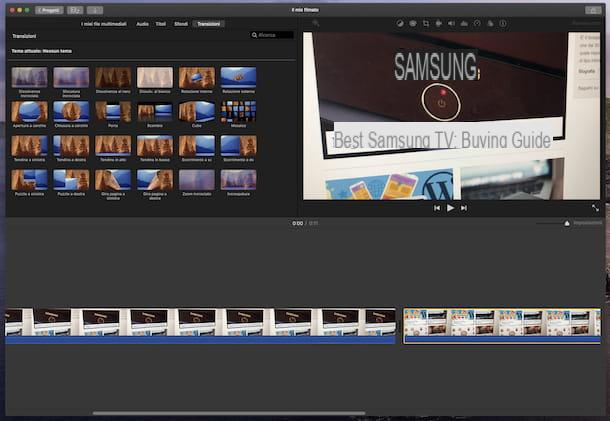The image size is (610, 421).
Task: Open the Sfondi tab
Action: pyautogui.click(x=181, y=24)
